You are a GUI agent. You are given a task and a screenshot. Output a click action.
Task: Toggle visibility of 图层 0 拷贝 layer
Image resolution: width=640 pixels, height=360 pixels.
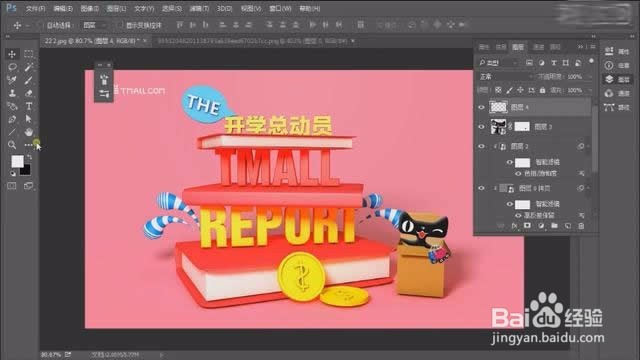click(482, 188)
